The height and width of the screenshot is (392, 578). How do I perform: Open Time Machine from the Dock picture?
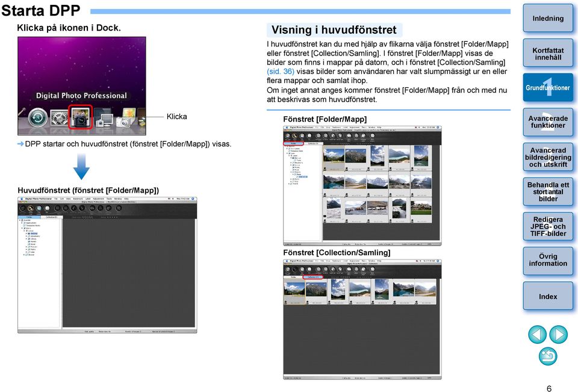coord(37,118)
